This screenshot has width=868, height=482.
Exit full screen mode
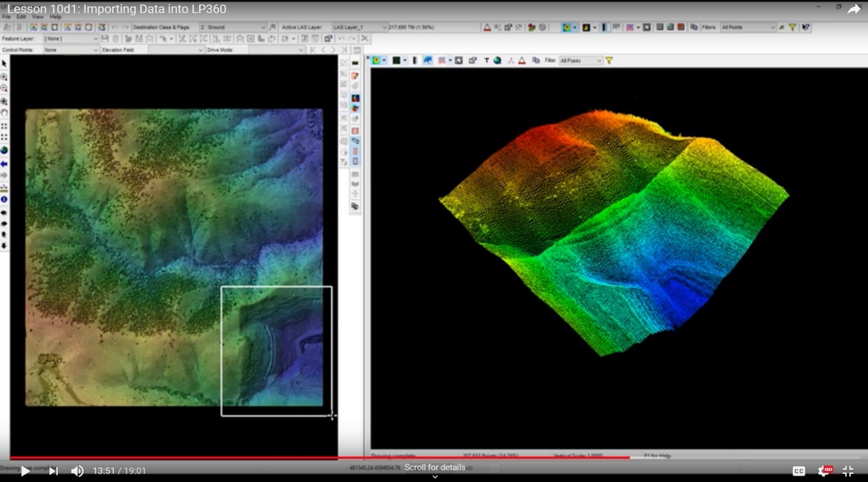coord(848,471)
